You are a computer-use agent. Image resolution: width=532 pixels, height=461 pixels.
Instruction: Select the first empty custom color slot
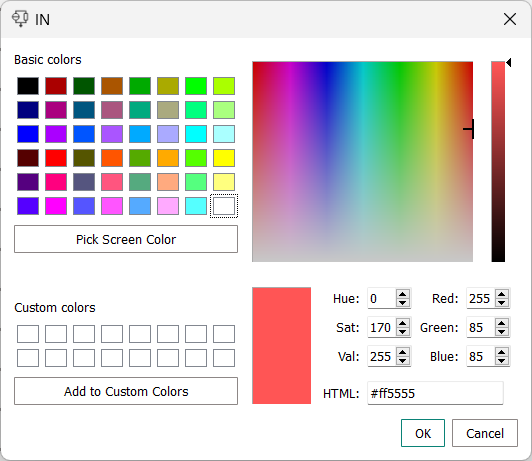(28, 334)
